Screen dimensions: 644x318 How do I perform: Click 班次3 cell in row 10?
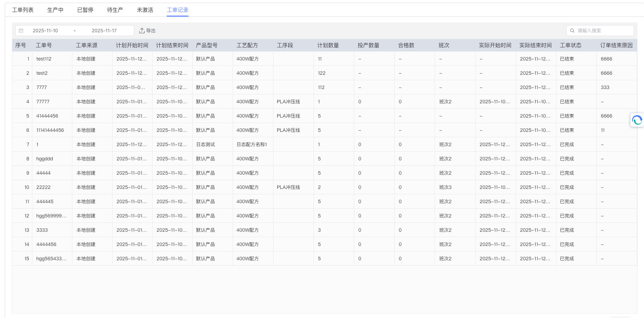445,187
